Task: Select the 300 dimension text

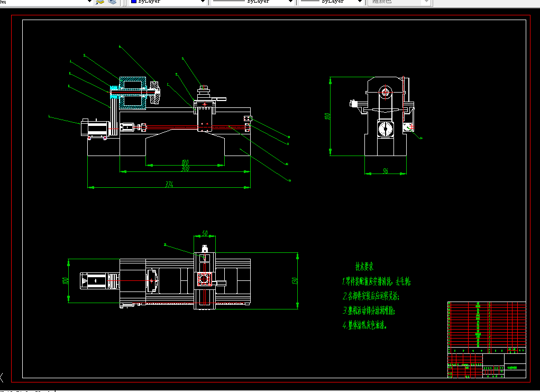Action: pos(185,169)
